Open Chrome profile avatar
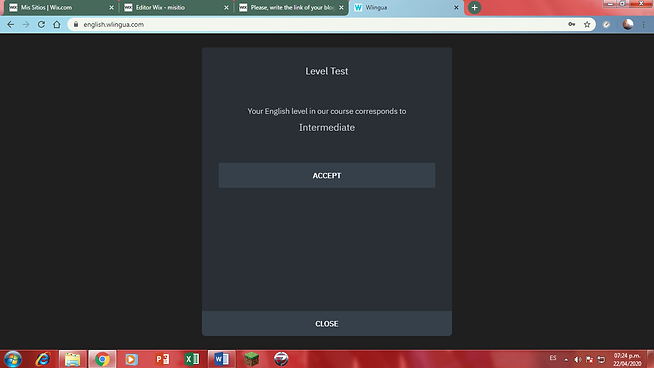This screenshot has width=654, height=368. coord(628,25)
